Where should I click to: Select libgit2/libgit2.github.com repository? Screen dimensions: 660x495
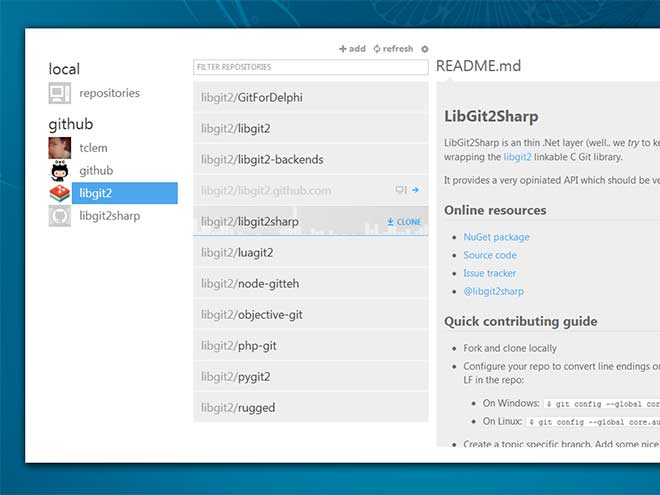[x=311, y=191]
